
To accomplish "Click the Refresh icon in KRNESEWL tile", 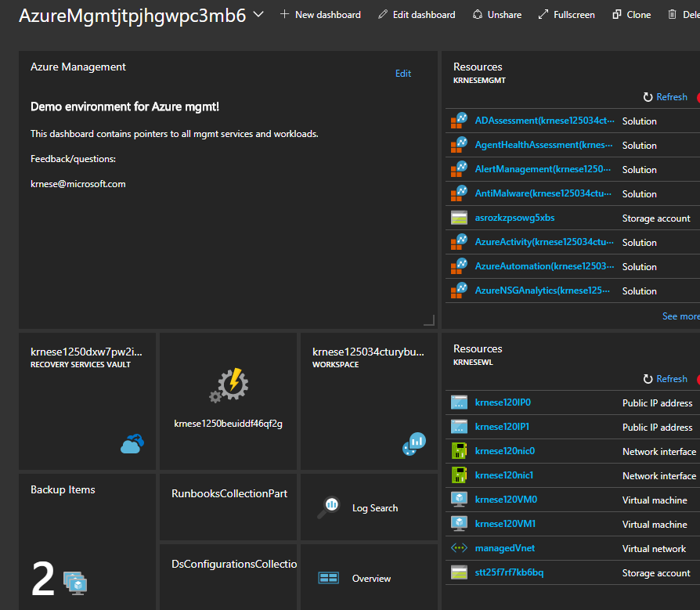I will [x=648, y=379].
